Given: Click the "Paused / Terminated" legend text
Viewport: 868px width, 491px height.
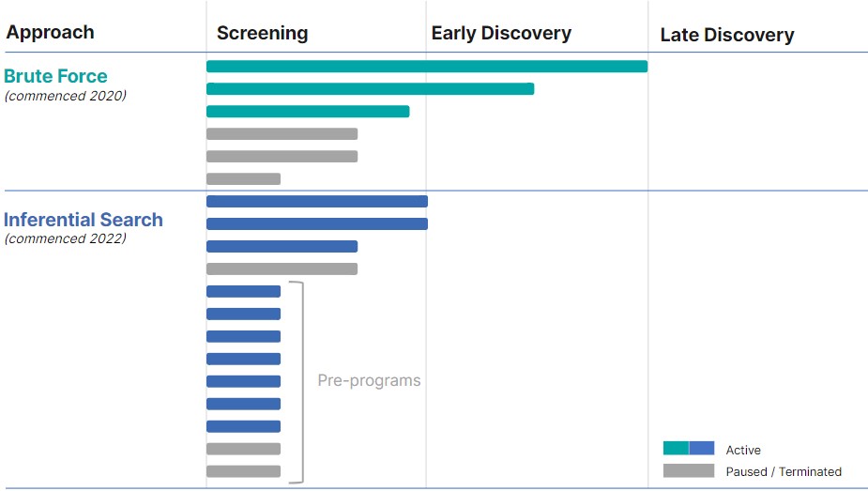Looking at the screenshot, I should tap(783, 471).
